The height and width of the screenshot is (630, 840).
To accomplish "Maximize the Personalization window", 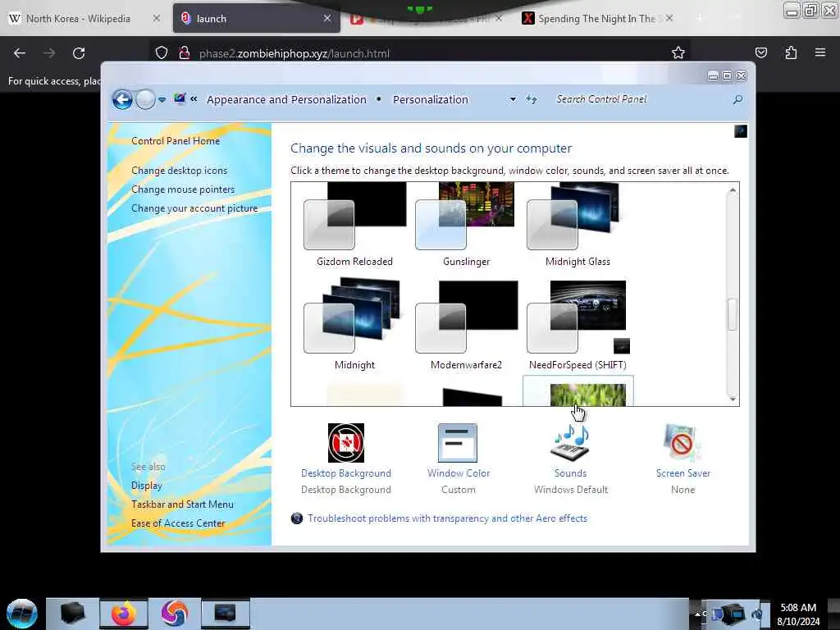I will (727, 76).
